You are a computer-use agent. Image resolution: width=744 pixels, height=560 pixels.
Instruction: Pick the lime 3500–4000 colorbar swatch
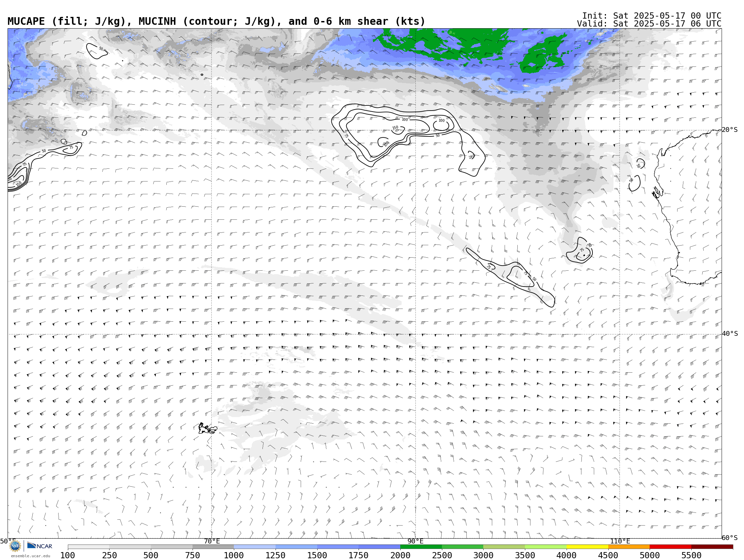click(x=546, y=547)
